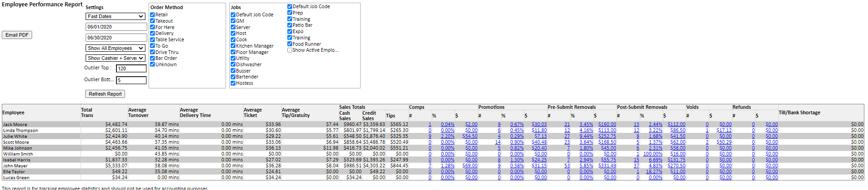Uncheck the Retail order method
This screenshot has width=868, height=190.
click(x=153, y=15)
